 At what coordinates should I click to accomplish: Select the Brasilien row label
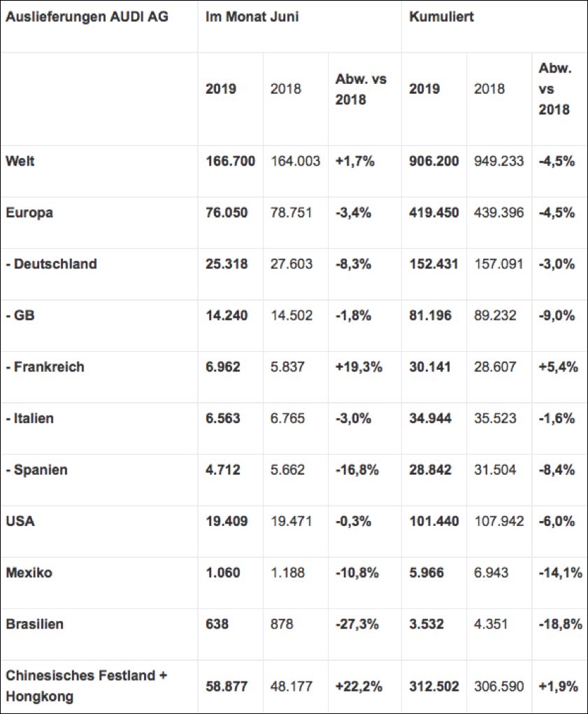[34, 624]
